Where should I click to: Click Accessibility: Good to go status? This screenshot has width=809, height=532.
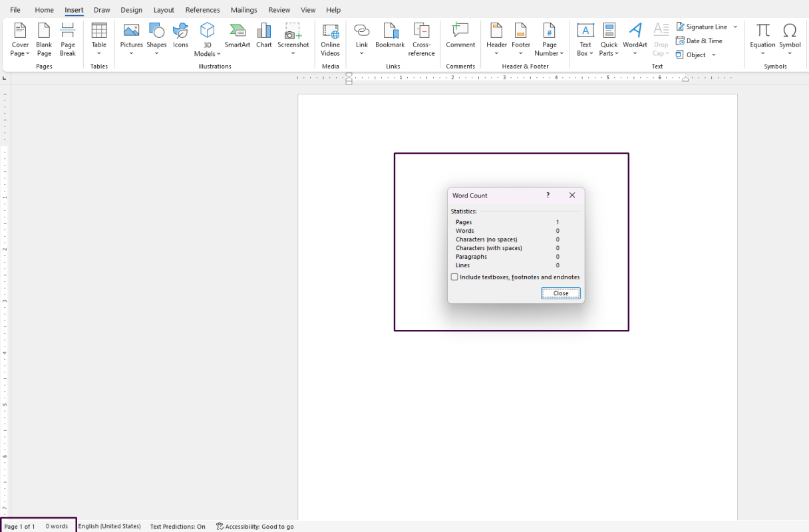255,526
